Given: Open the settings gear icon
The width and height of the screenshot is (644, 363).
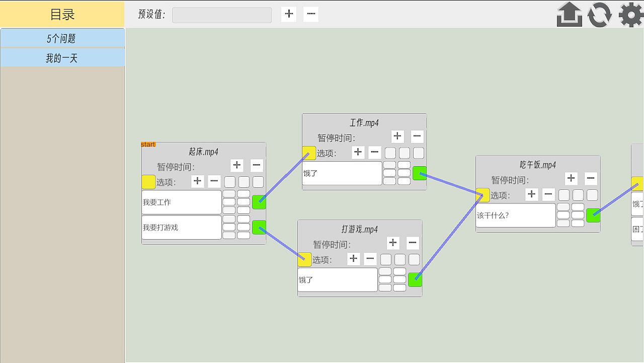Looking at the screenshot, I should click(x=631, y=14).
